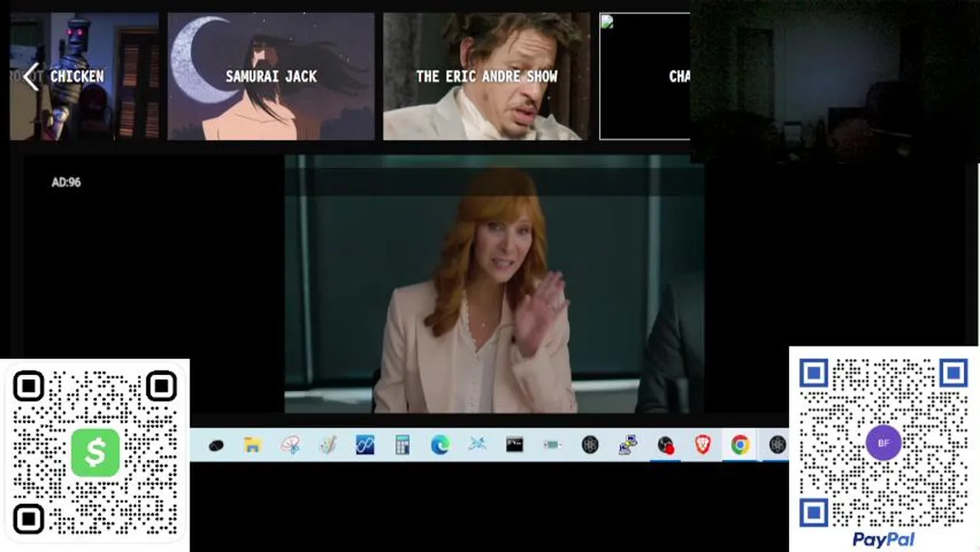Open the round icon with the red dot

tap(665, 445)
